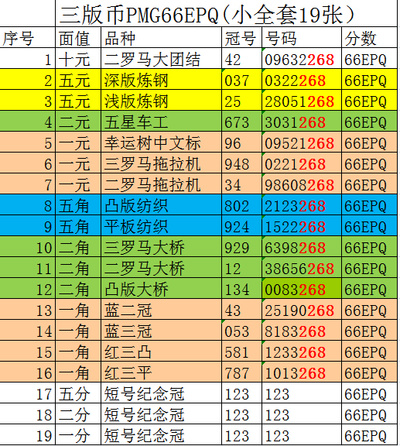Select the 面值 column header
Screen dimensions: 400x446
78,37
